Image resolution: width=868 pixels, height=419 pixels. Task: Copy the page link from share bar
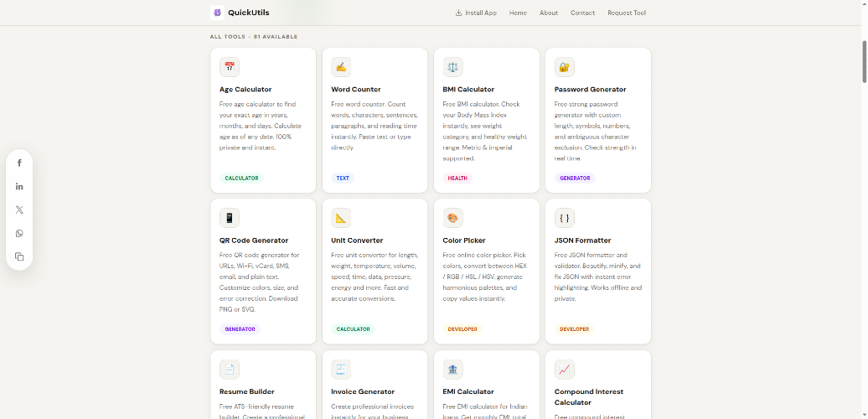coord(19,256)
